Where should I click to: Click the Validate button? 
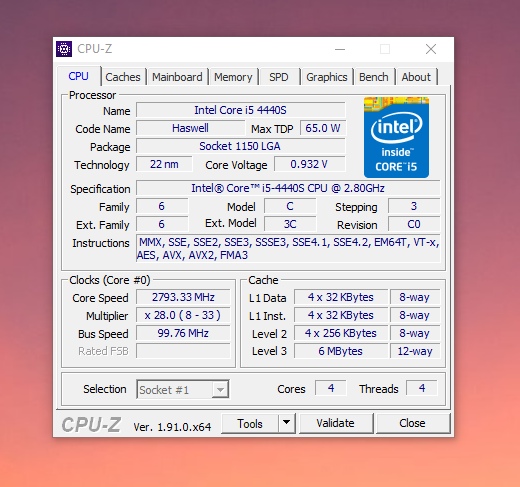tap(336, 423)
